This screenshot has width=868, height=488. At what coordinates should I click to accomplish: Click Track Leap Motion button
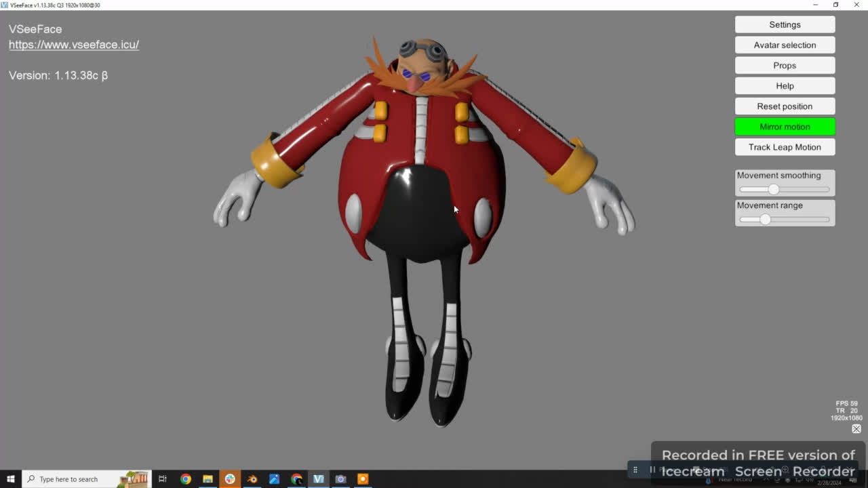785,146
